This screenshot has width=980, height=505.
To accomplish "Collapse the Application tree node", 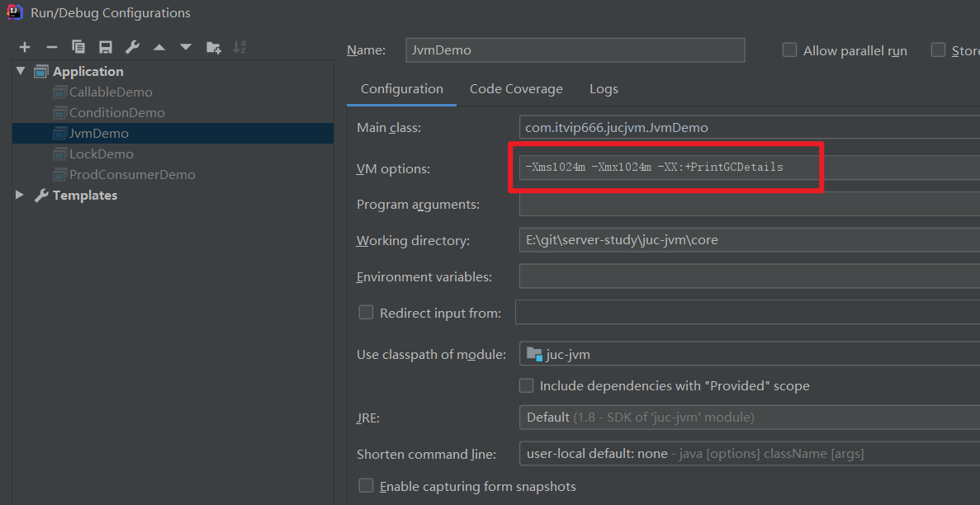I will pyautogui.click(x=20, y=71).
